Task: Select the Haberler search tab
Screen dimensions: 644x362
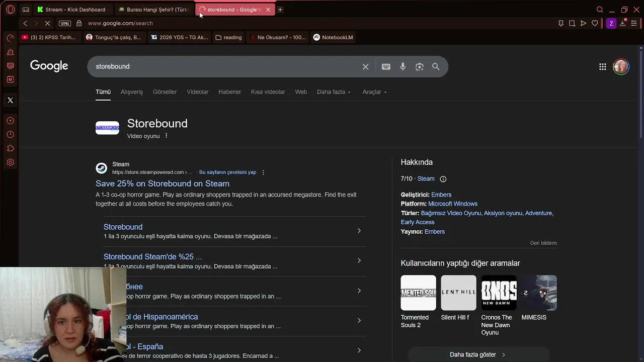Action: pos(229,92)
